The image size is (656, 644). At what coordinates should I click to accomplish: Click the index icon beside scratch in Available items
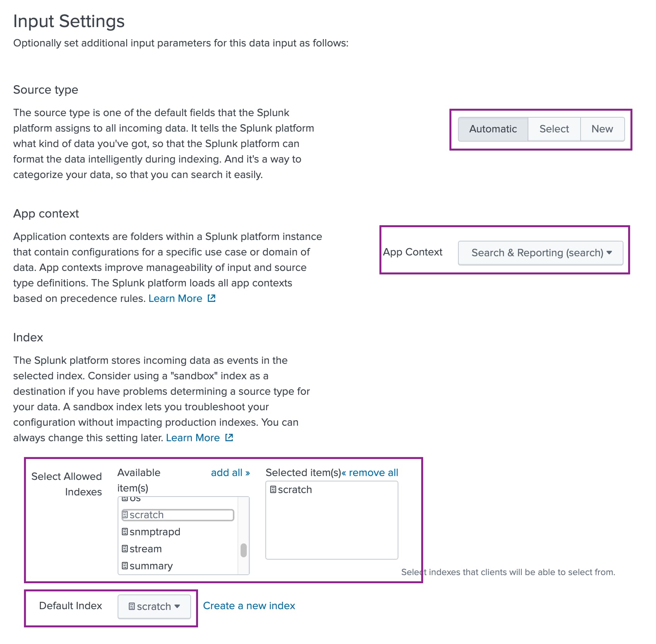[x=125, y=515]
